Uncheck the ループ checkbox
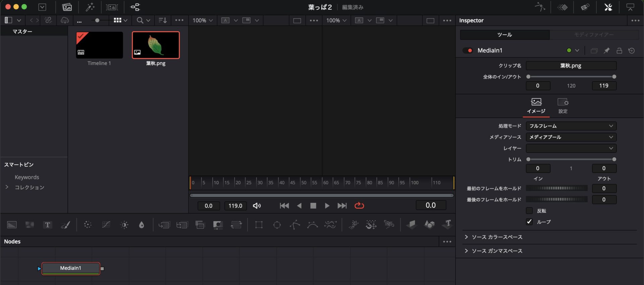This screenshot has height=285, width=644. coord(529,222)
